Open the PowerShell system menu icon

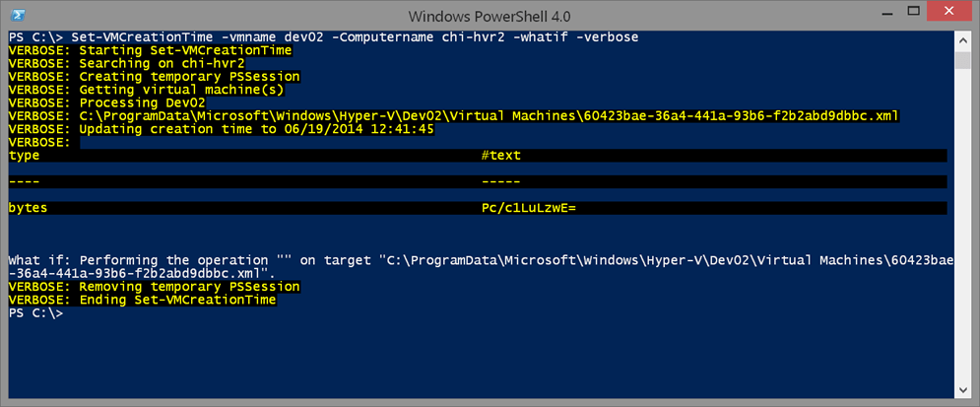[19, 15]
